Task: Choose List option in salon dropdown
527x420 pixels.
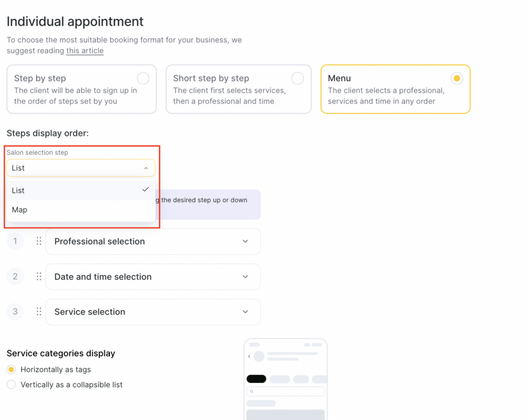Action: (19, 190)
